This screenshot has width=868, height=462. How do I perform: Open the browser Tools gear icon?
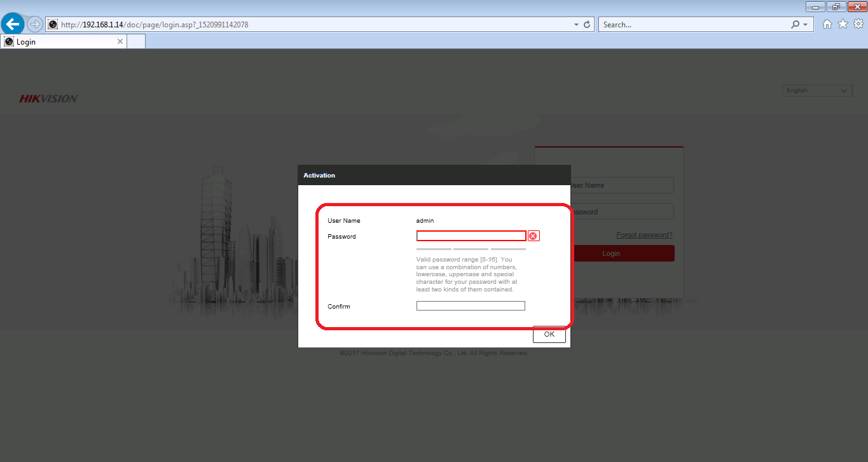tap(858, 24)
